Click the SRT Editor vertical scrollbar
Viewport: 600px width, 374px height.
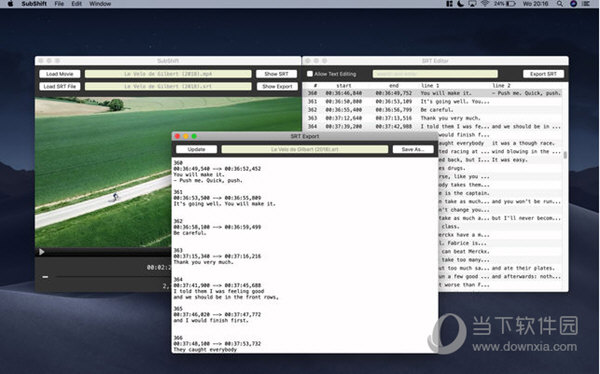pyautogui.click(x=565, y=155)
